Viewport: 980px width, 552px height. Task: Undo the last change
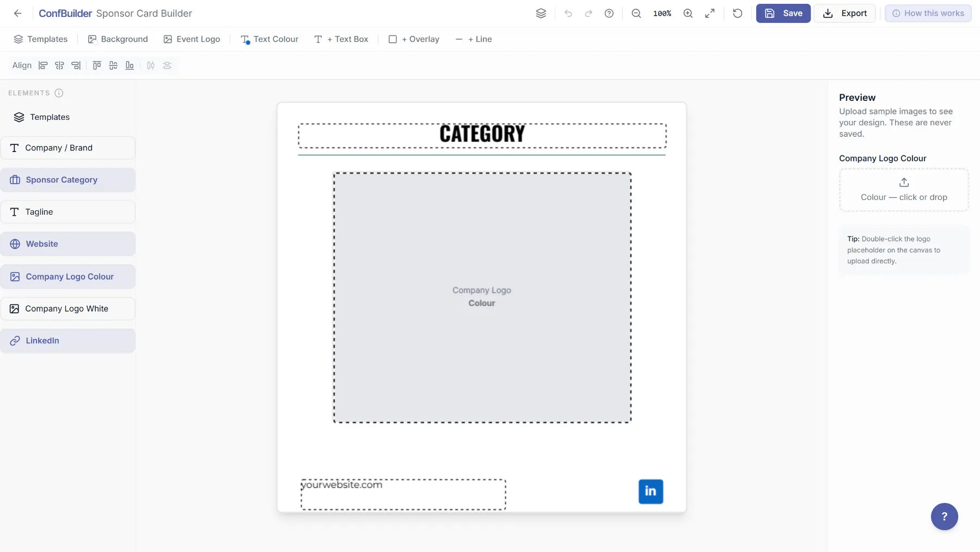568,13
